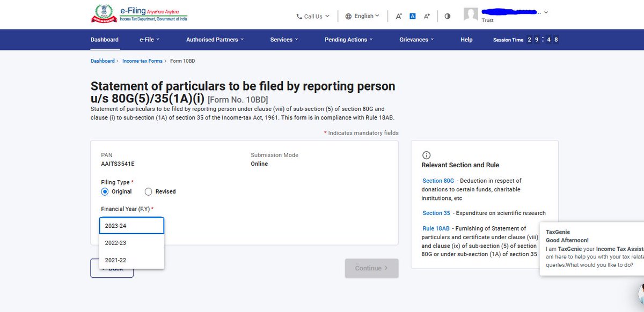
Task: Click the Income-tax Forms breadcrumb link
Action: point(142,61)
